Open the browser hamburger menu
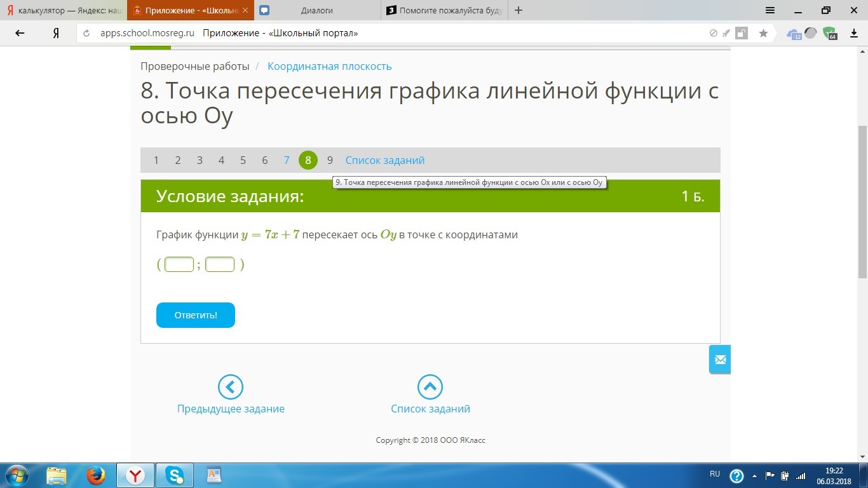 click(770, 10)
